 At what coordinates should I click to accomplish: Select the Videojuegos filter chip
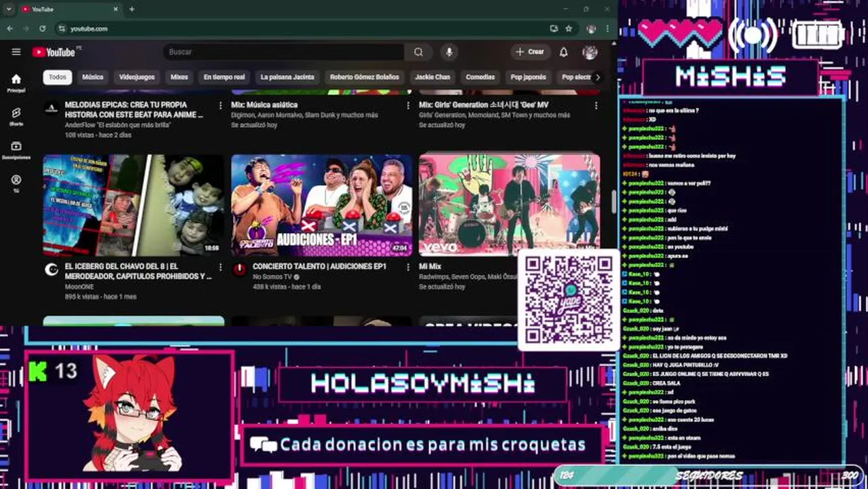137,77
